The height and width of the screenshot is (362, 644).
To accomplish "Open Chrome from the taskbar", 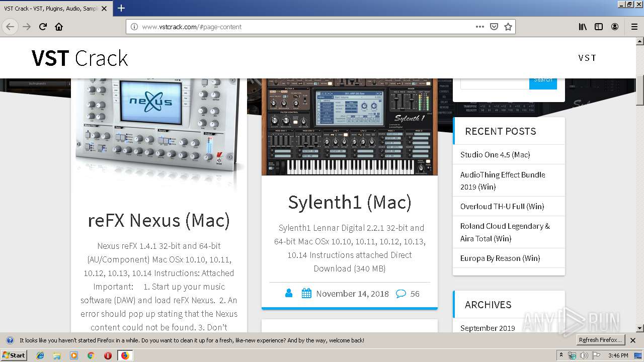I will pyautogui.click(x=91, y=355).
